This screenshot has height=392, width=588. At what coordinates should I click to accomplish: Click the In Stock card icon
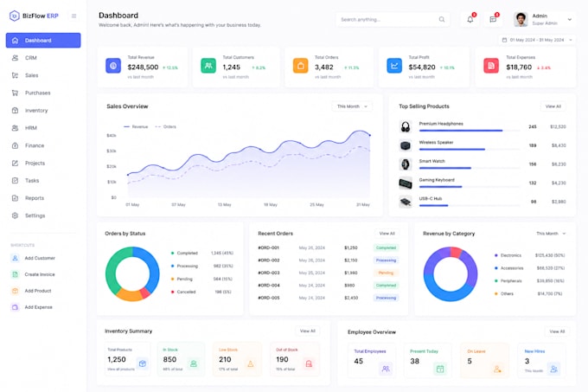click(194, 363)
